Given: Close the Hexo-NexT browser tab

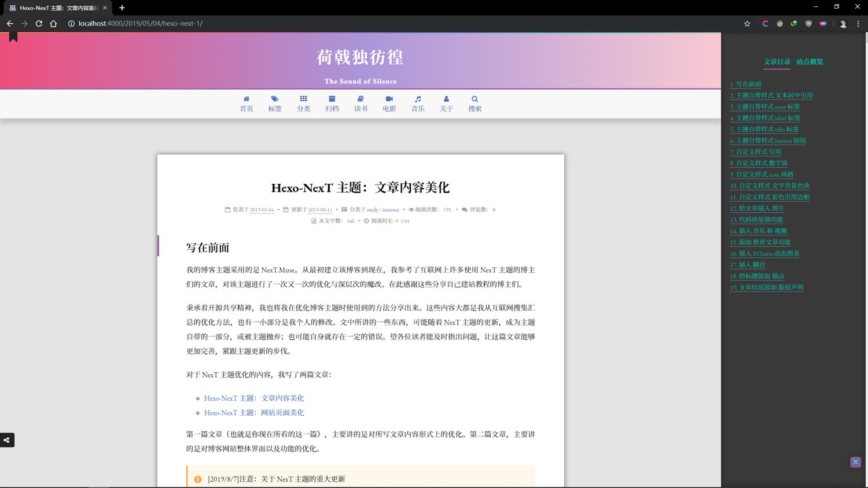Looking at the screenshot, I should [x=105, y=8].
